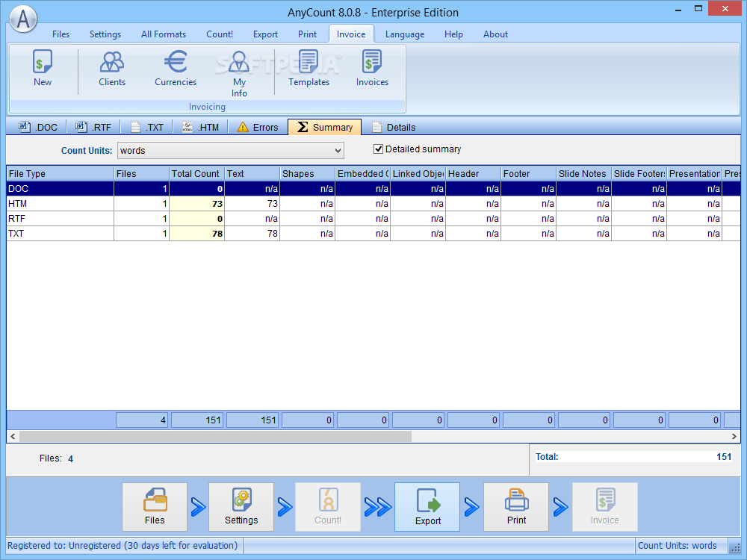
Task: Click Count Units: words in status bar
Action: (x=677, y=546)
